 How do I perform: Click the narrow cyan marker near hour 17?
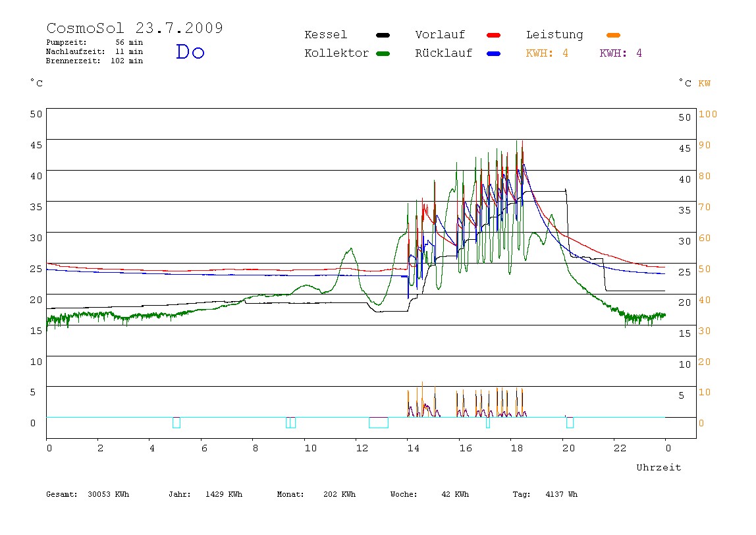pos(488,422)
